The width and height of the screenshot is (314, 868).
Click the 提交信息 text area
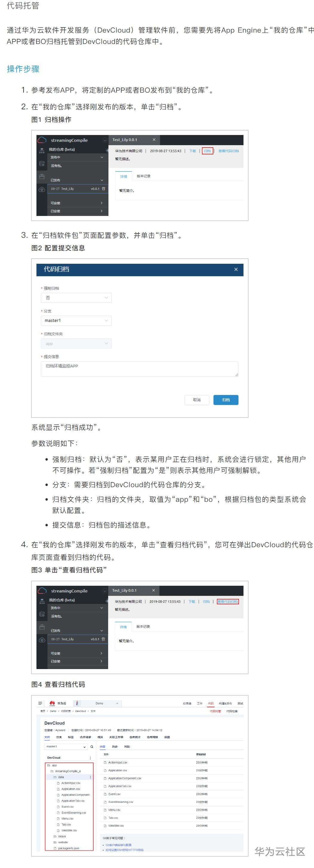point(140,369)
